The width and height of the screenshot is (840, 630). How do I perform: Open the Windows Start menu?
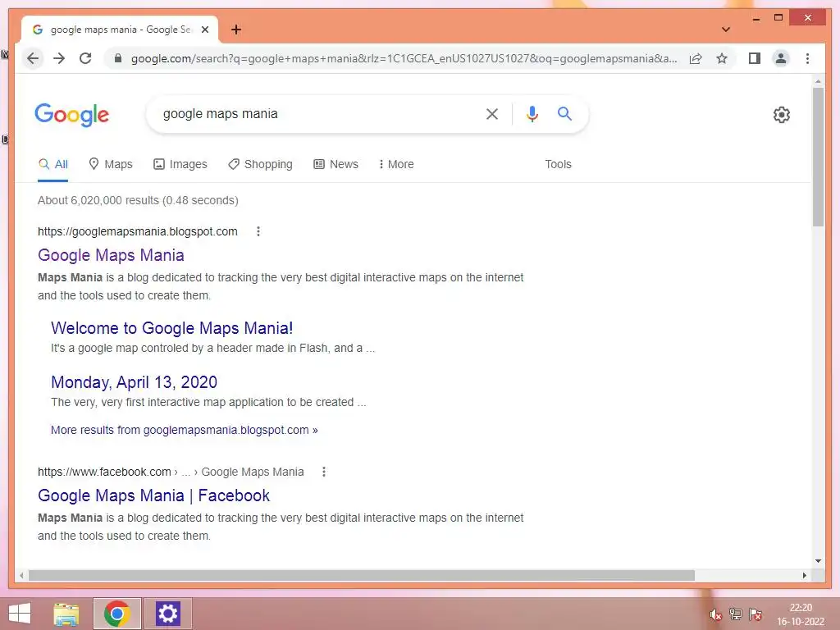pyautogui.click(x=20, y=614)
